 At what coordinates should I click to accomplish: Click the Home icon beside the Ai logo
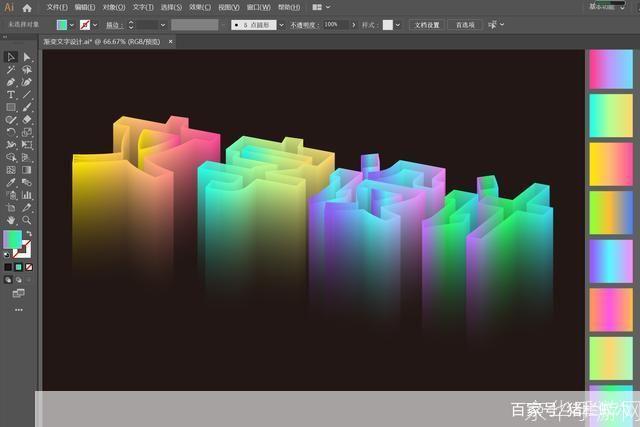26,7
